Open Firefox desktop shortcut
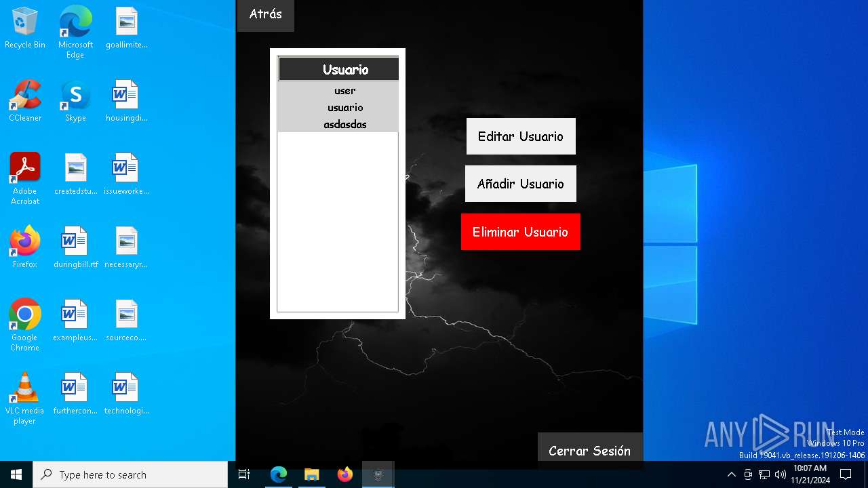 click(x=25, y=248)
